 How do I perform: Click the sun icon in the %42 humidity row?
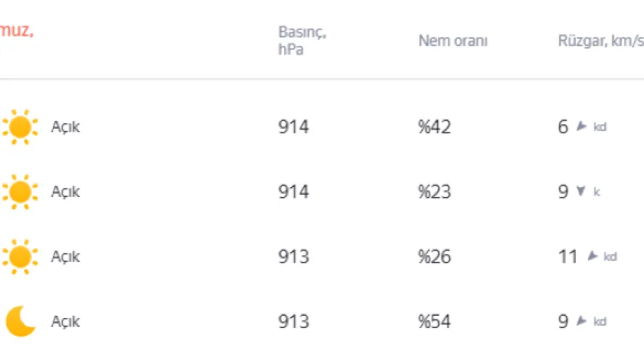pos(20,127)
